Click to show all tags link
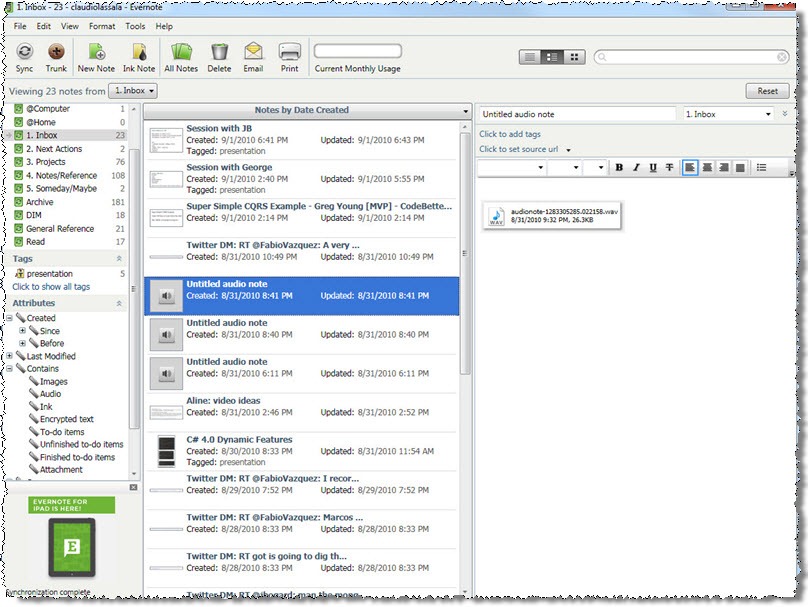Screen dimensions: 808x607 tap(51, 286)
